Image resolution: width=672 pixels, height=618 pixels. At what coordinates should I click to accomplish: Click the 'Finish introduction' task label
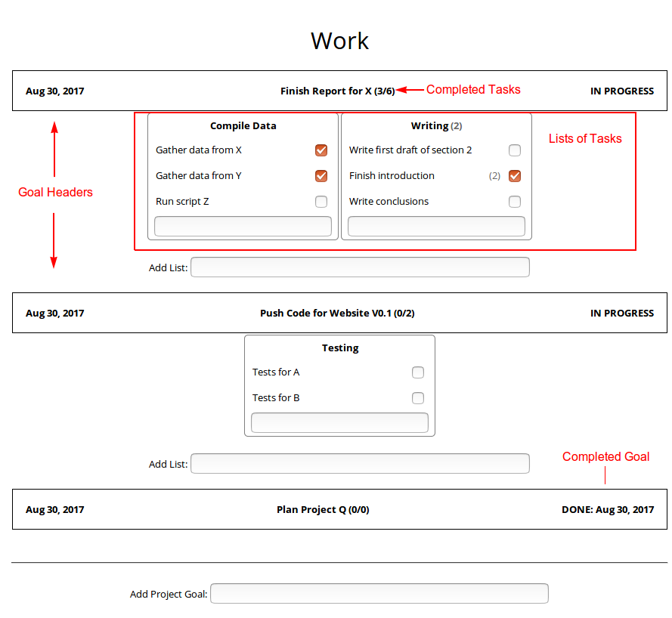click(x=392, y=176)
